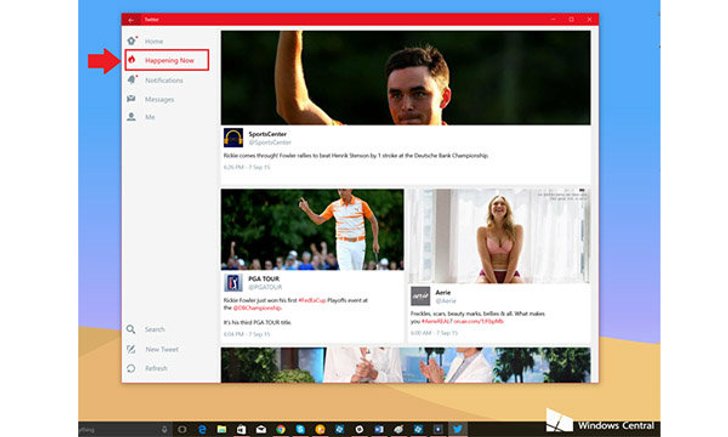Open the on.ae.com link in Aerie tweet
This screenshot has width=728, height=437.
(478, 321)
